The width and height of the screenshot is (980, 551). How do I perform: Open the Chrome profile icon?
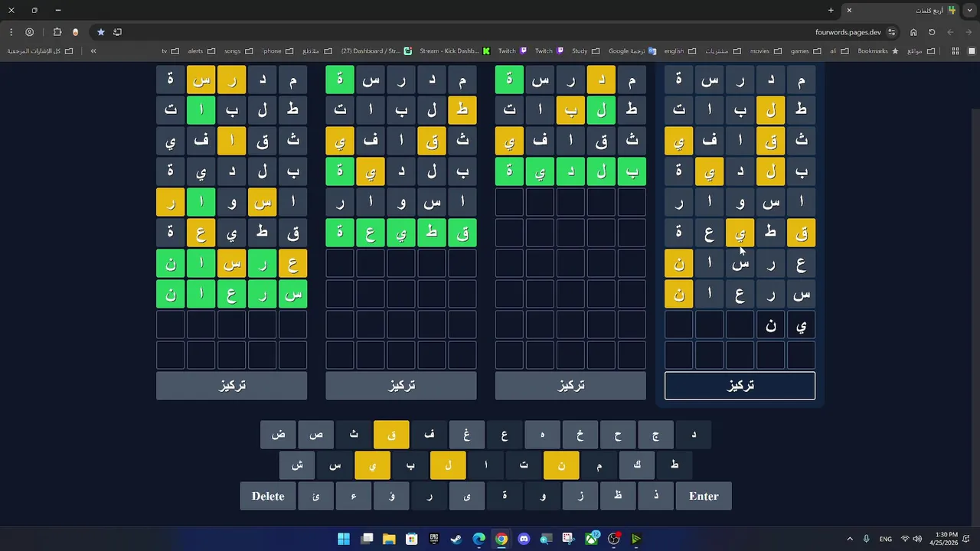[x=30, y=32]
